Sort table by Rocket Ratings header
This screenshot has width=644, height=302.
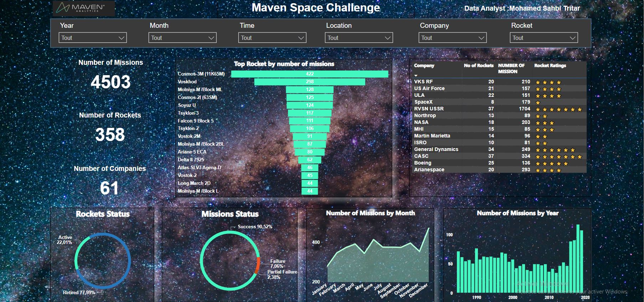point(550,66)
